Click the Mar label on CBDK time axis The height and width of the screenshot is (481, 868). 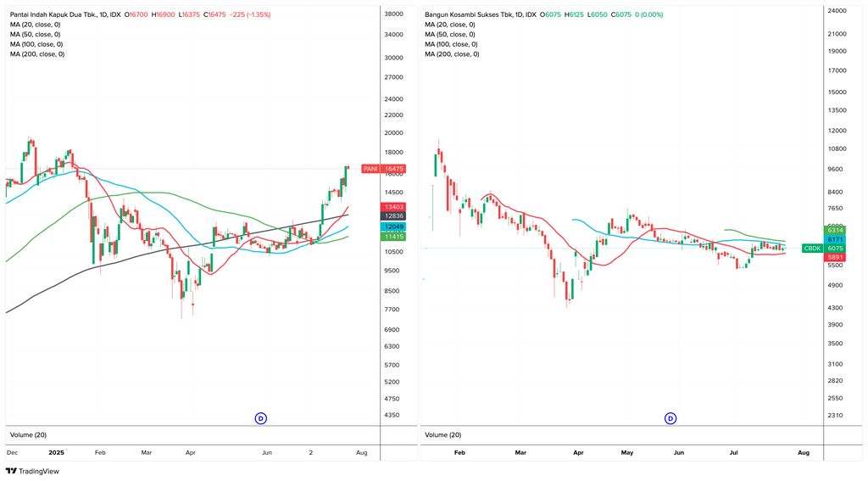tap(520, 453)
